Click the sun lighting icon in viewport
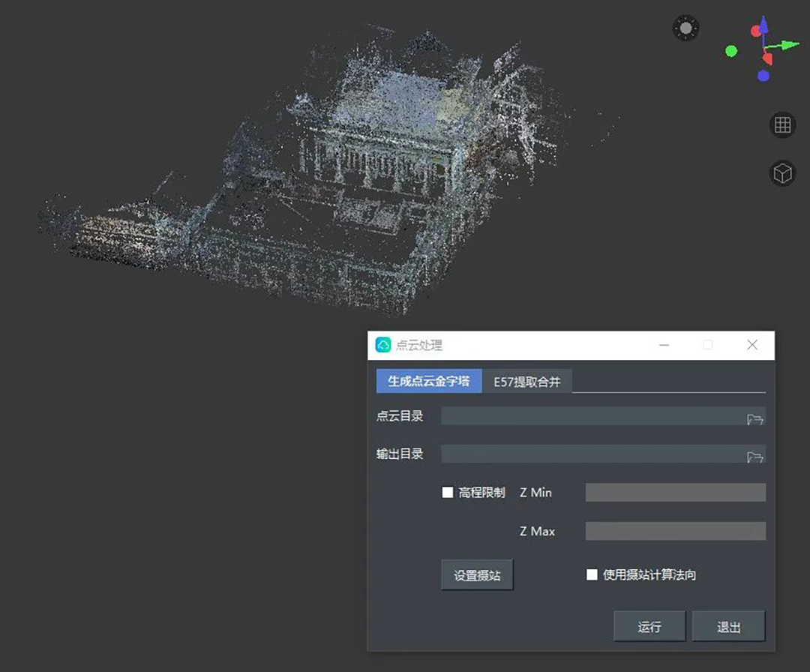This screenshot has width=810, height=672. coord(685,28)
